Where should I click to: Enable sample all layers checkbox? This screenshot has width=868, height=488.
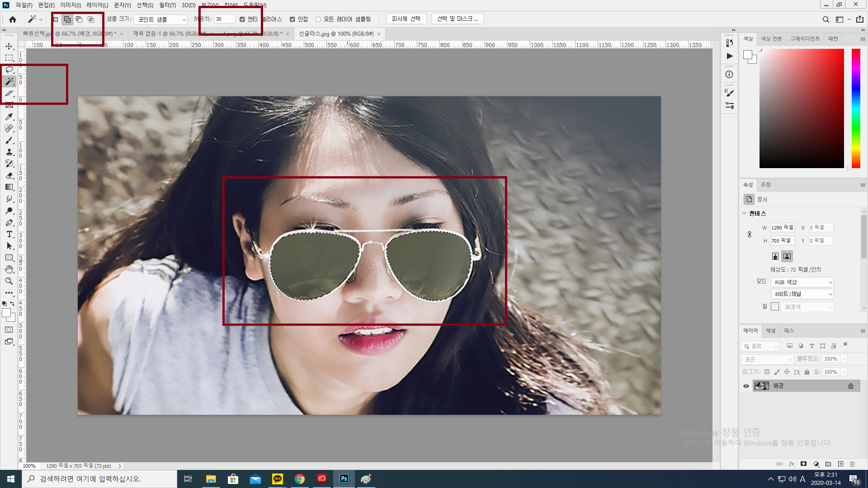pyautogui.click(x=318, y=19)
